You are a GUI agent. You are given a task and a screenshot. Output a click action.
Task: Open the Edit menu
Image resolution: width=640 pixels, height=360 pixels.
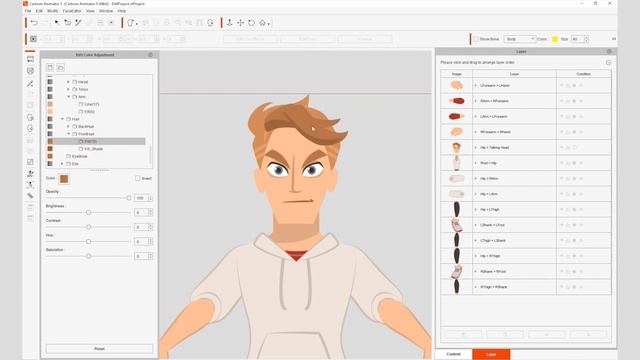click(39, 11)
